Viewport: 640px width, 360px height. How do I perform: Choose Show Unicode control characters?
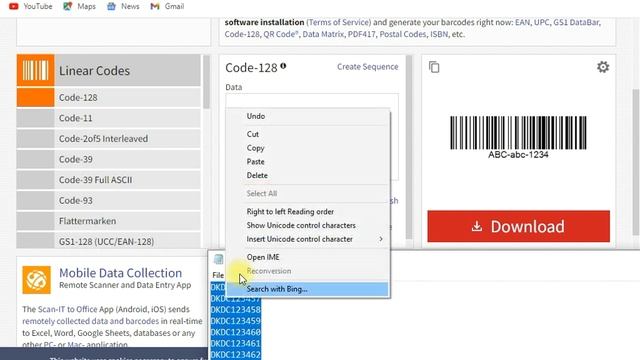[x=308, y=225]
